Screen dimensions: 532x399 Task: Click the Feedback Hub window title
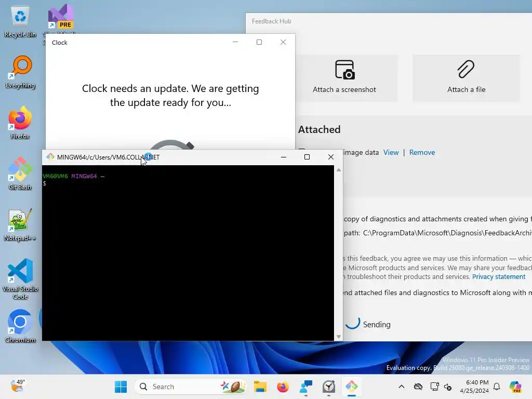coord(271,21)
